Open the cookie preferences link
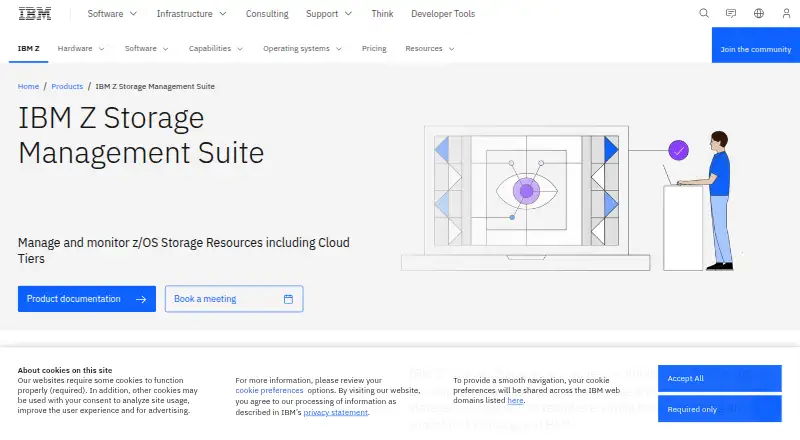800x440 pixels. click(269, 390)
